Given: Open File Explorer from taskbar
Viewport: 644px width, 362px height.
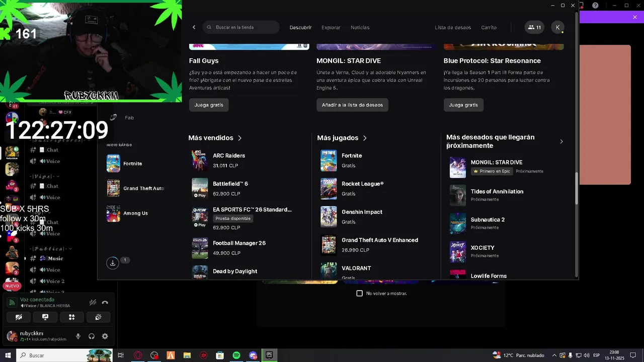Looking at the screenshot, I should [x=187, y=355].
